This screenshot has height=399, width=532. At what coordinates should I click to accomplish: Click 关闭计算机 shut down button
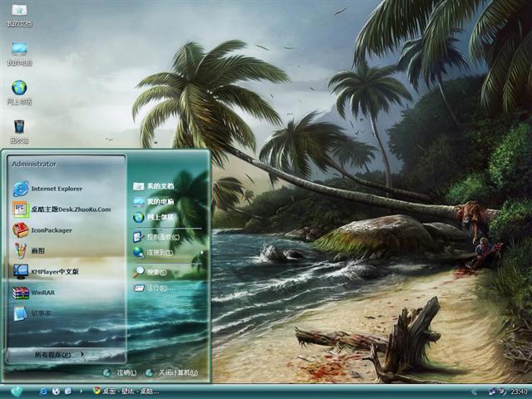(171, 372)
